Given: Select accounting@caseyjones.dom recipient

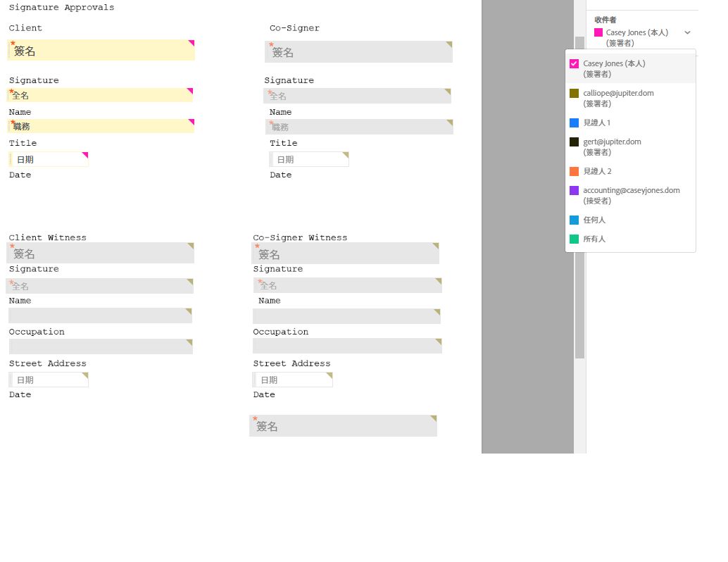Looking at the screenshot, I should point(631,195).
